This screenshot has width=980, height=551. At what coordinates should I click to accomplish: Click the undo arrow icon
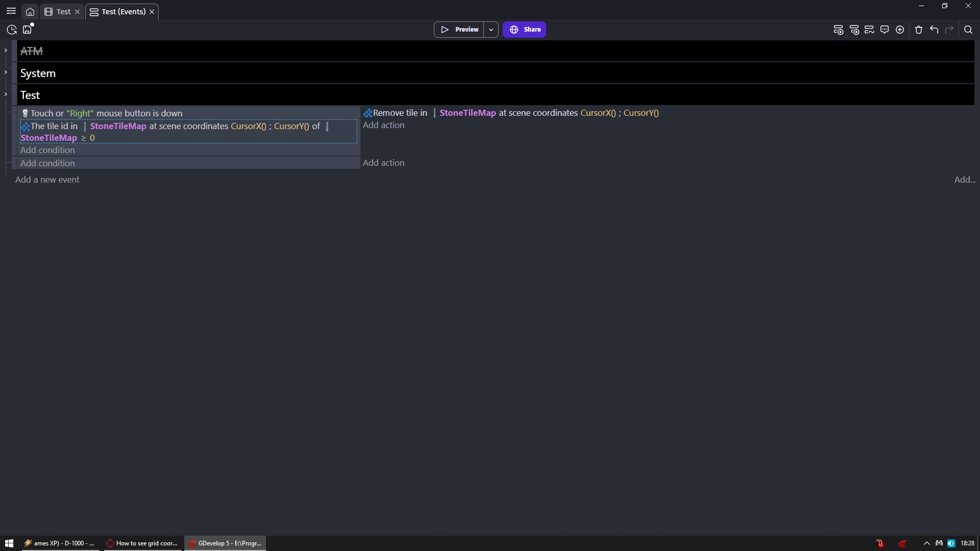coord(934,30)
